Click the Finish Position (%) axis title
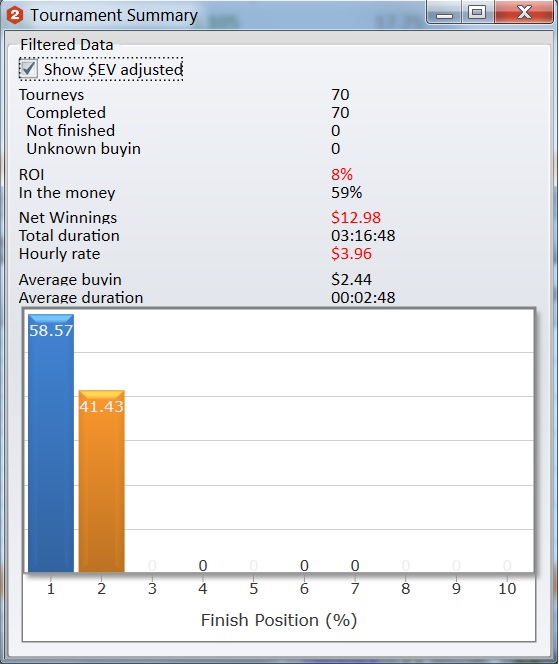Viewport: 559px width, 664px height. tap(279, 620)
